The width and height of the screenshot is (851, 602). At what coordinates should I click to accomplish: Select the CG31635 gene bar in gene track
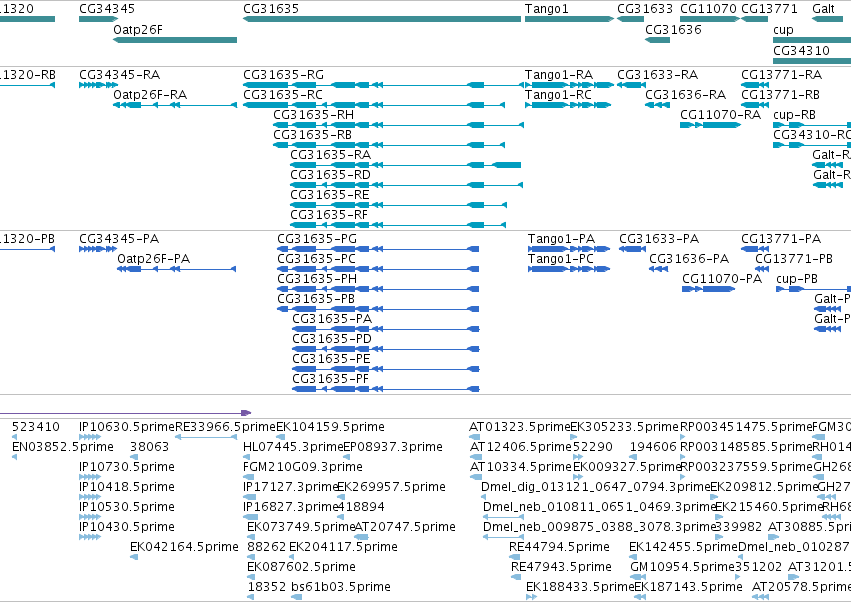click(x=382, y=19)
